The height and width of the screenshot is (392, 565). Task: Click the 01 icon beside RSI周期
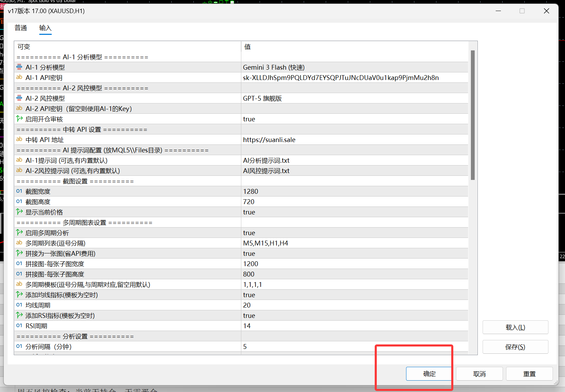(19, 325)
